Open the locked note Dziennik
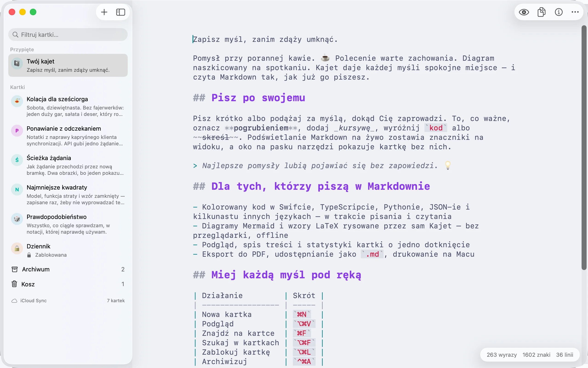Screen dimensions: 588x368 68,250
